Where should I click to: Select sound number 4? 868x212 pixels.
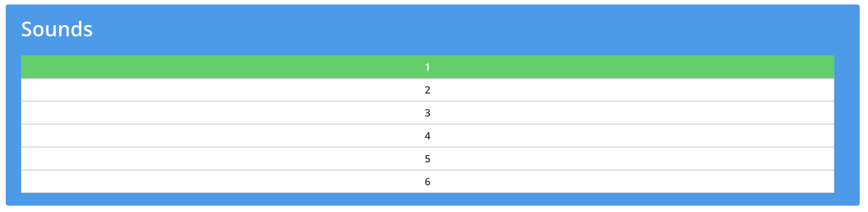(x=427, y=136)
